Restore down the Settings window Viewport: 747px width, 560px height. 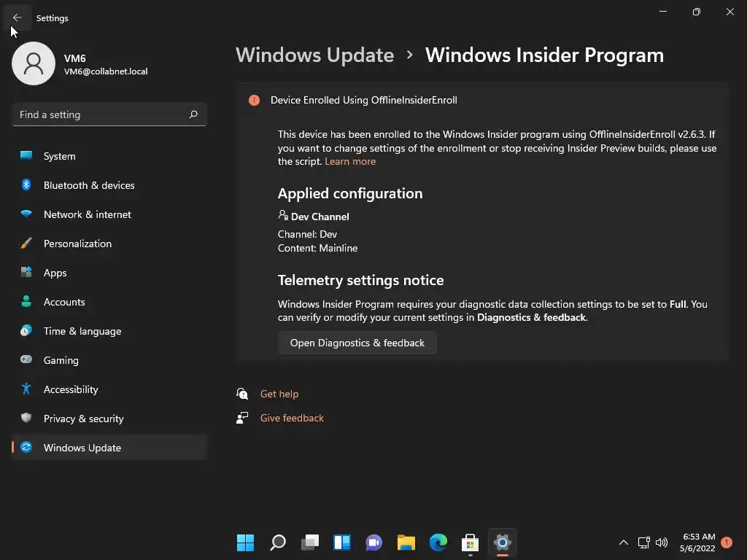click(x=697, y=12)
